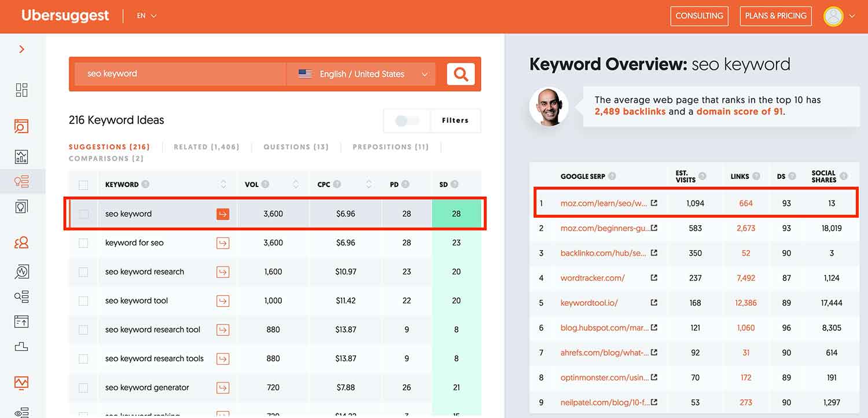Toggle the switch beside Filters

(407, 120)
